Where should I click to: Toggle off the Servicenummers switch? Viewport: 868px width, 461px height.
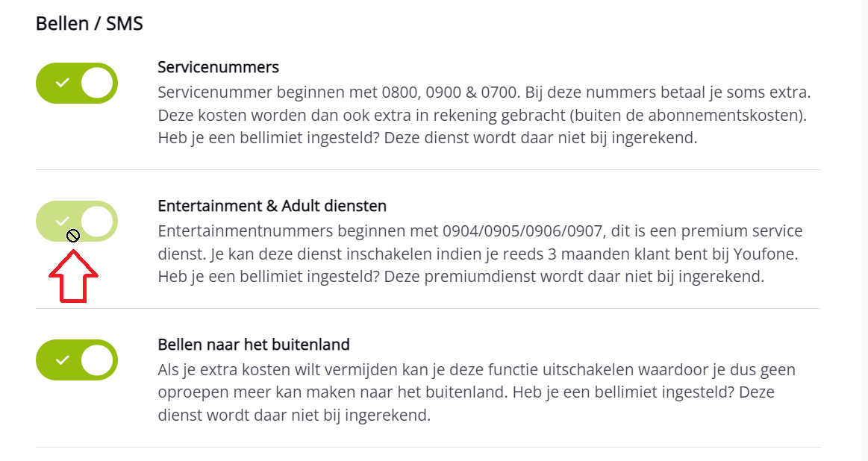(77, 83)
